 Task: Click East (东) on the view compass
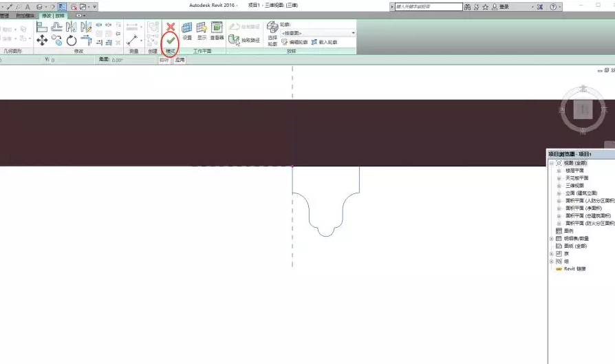pos(604,110)
